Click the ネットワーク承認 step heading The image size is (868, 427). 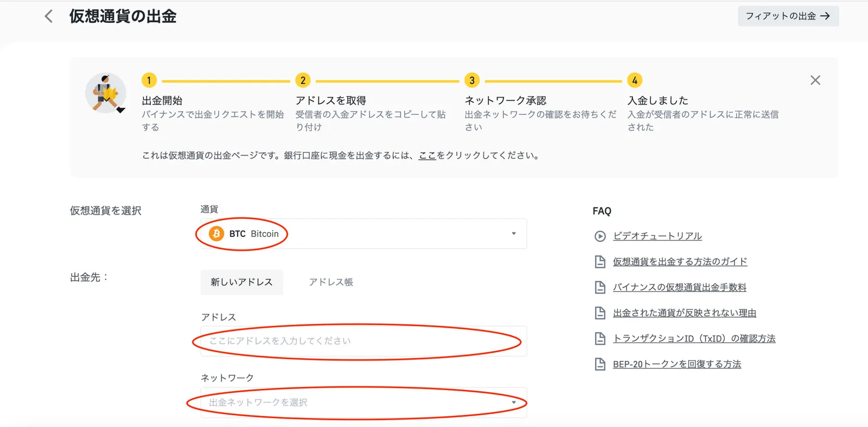coord(506,100)
